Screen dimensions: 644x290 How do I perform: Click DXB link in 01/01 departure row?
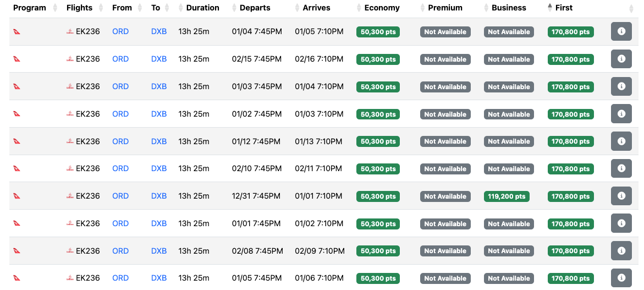point(159,223)
